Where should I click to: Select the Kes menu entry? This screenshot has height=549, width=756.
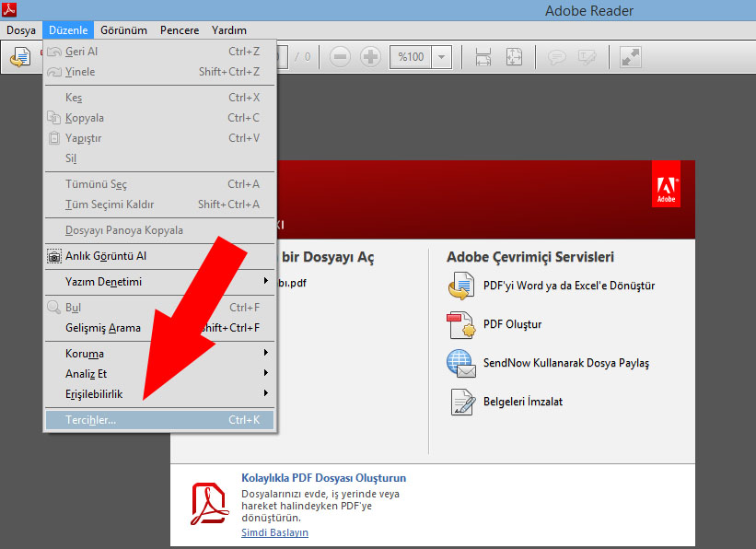click(159, 98)
